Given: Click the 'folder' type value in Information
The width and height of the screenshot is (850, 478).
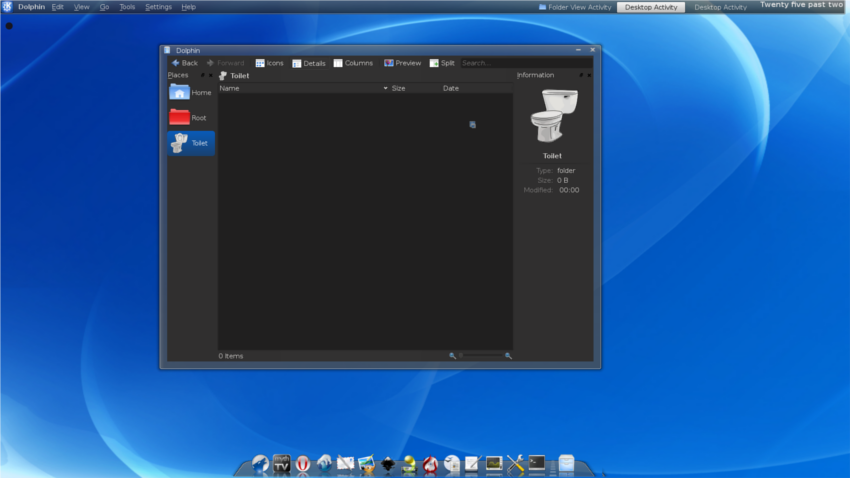Looking at the screenshot, I should pos(566,171).
